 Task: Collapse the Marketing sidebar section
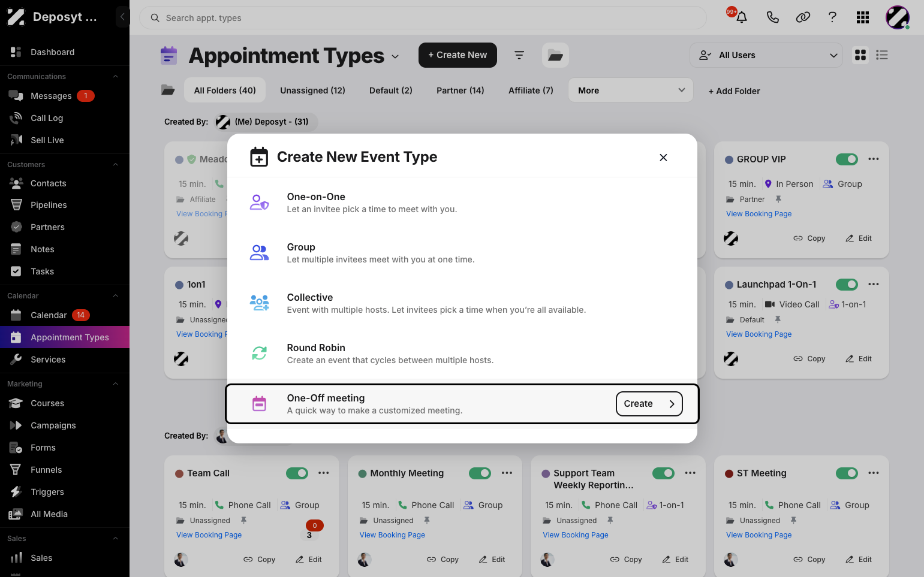pyautogui.click(x=116, y=384)
